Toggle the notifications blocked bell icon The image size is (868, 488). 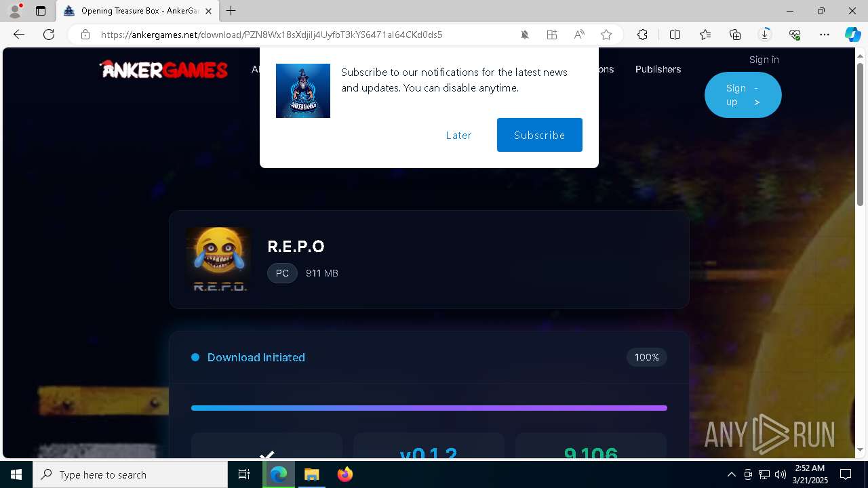(525, 35)
